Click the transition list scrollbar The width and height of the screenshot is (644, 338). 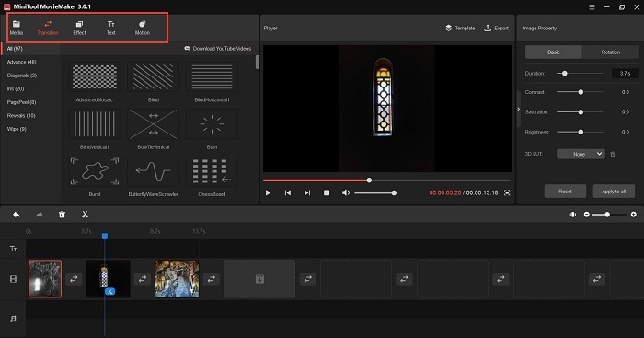257,62
